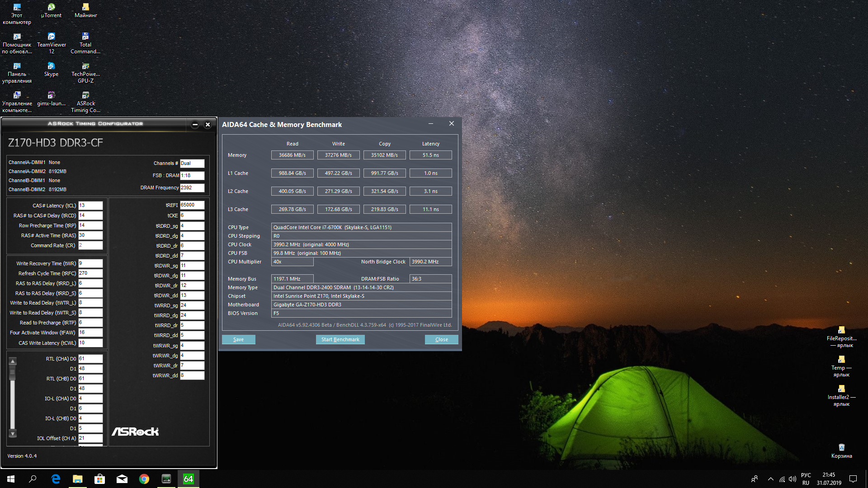The width and height of the screenshot is (868, 488).
Task: Open Google Chrome from the taskbar
Action: (144, 479)
